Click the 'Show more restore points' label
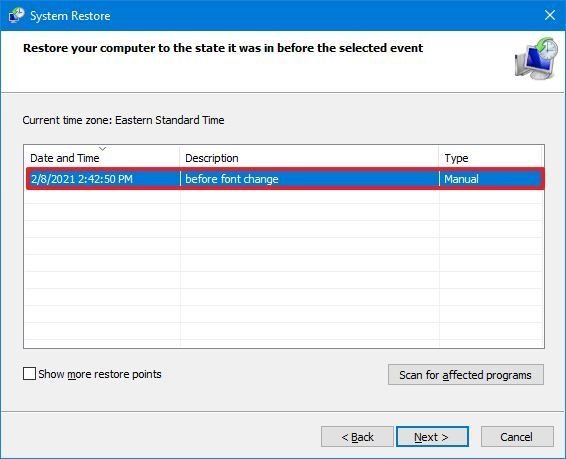This screenshot has width=566, height=459. point(100,374)
